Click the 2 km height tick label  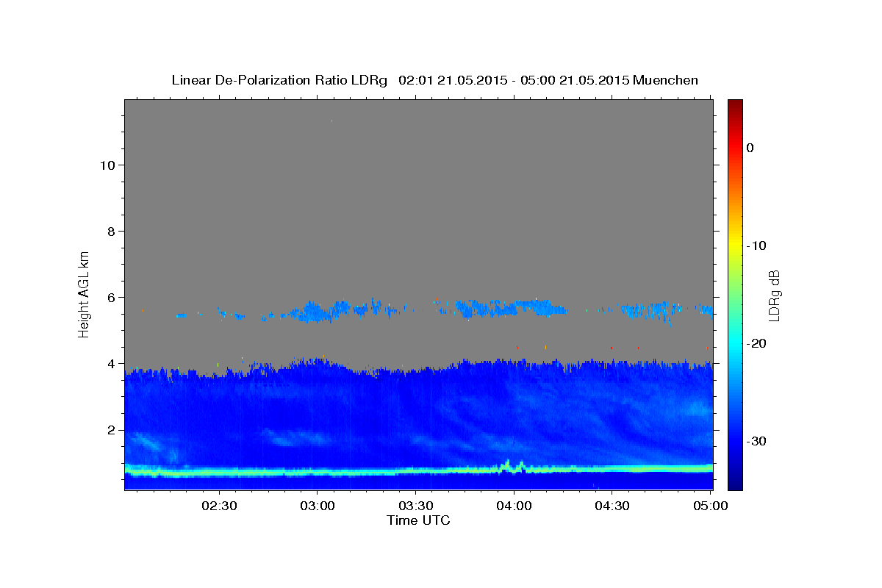[110, 430]
